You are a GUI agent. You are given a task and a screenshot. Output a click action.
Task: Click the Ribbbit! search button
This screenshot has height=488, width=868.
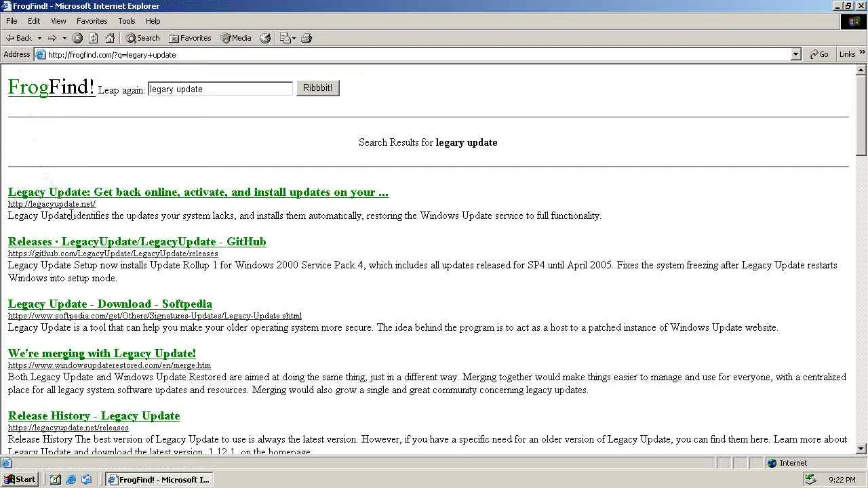(318, 88)
